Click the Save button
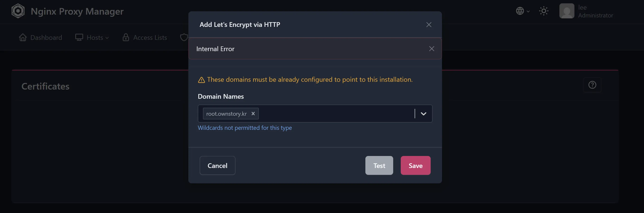644x213 pixels. click(416, 165)
